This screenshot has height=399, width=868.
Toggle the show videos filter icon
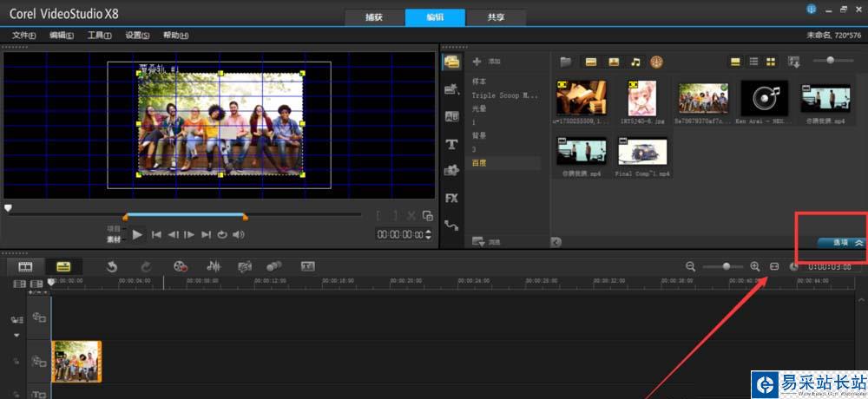[590, 62]
